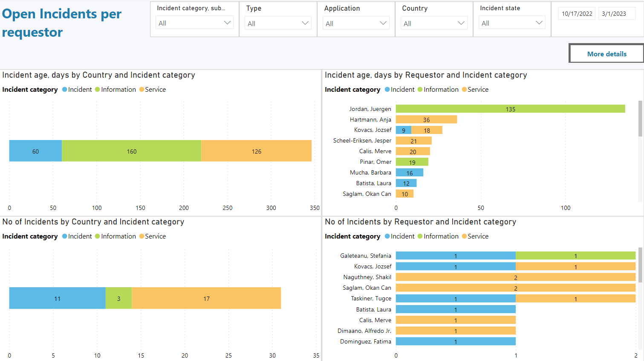Select Batista, Laura's count bar valued 1

[456, 309]
